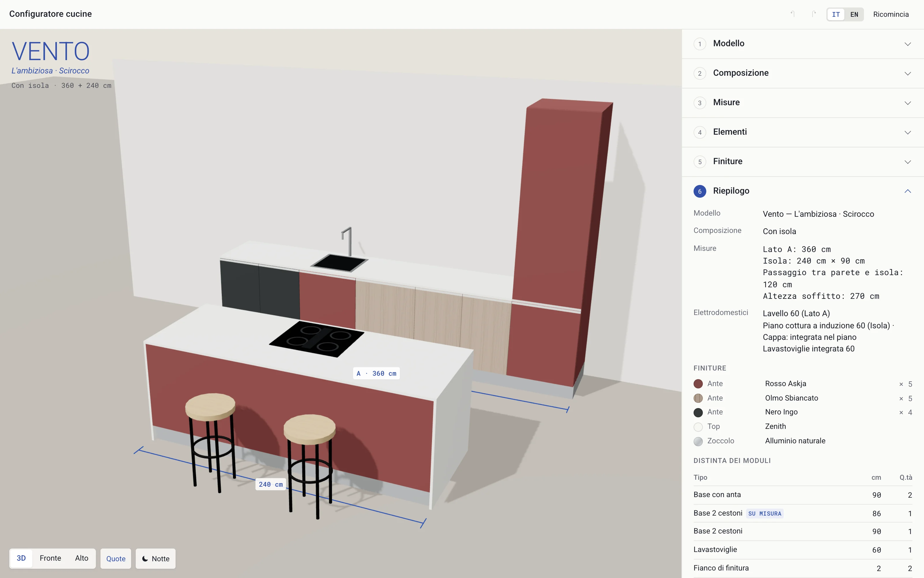924x578 pixels.
Task: Expand the Misure section chevron
Action: click(908, 103)
